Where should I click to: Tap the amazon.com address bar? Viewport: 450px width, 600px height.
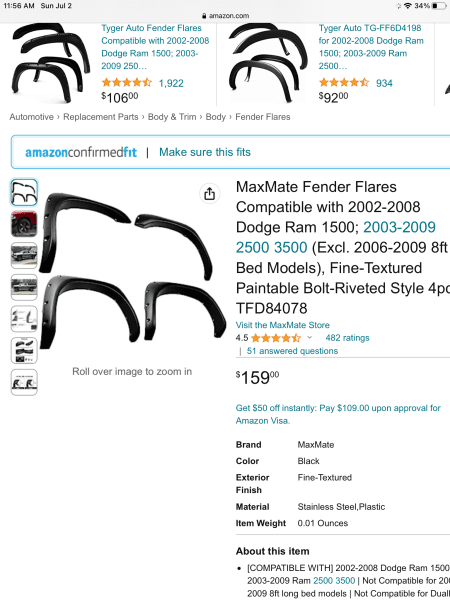[225, 16]
